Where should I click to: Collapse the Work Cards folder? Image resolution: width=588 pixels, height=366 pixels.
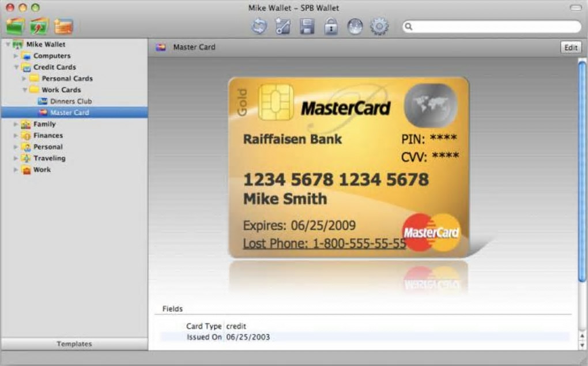coord(24,89)
